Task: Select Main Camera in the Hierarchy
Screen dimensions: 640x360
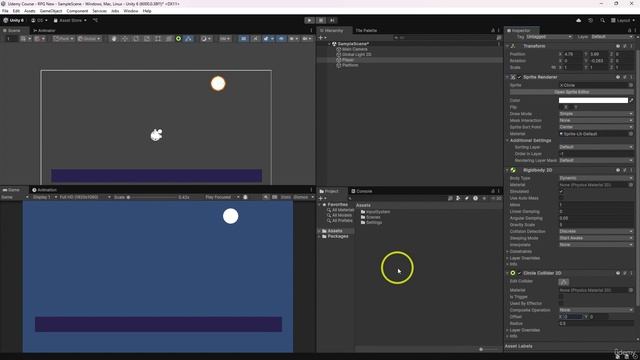Action: pyautogui.click(x=354, y=49)
